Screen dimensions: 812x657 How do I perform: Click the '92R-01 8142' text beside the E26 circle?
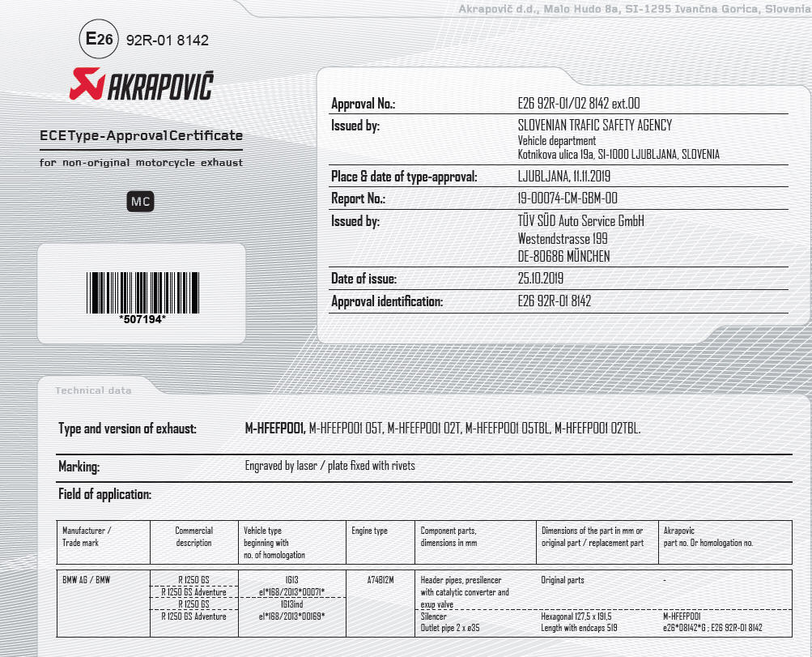pos(168,41)
